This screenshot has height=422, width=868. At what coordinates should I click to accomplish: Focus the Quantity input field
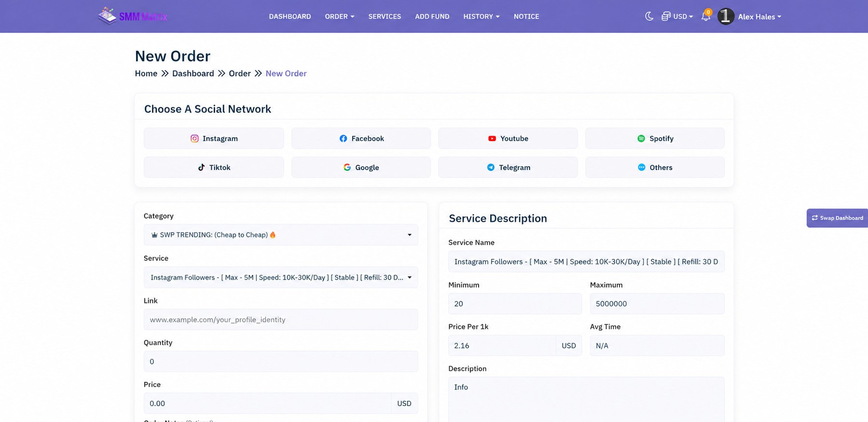coord(281,362)
